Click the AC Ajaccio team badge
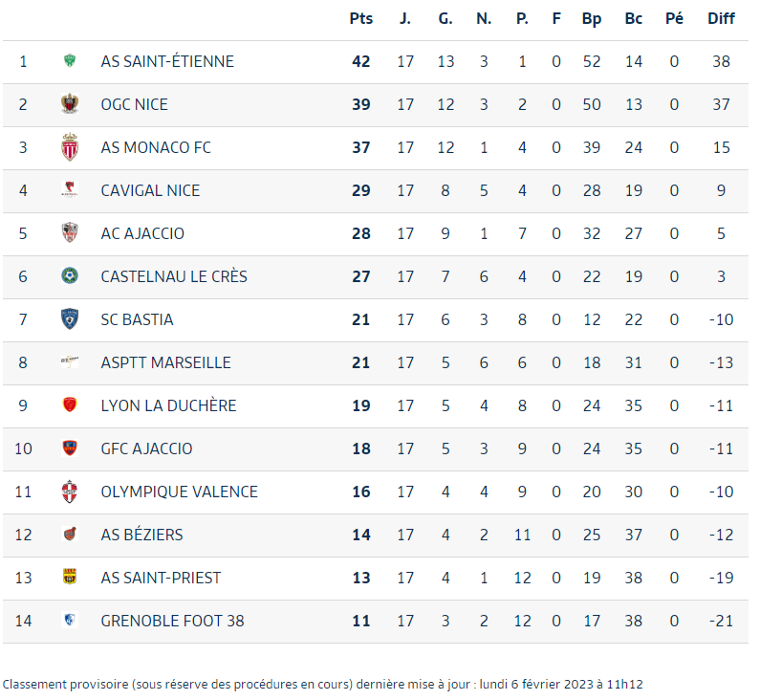 point(70,233)
